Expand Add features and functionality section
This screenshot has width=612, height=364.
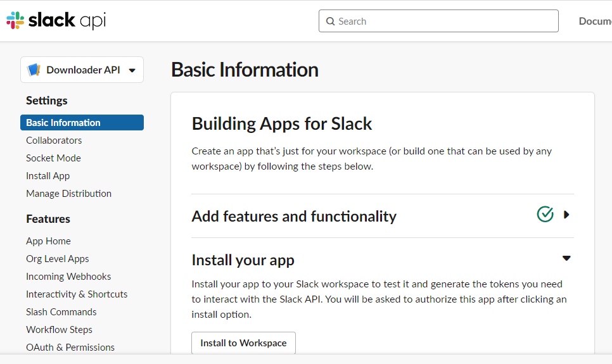[x=566, y=215]
